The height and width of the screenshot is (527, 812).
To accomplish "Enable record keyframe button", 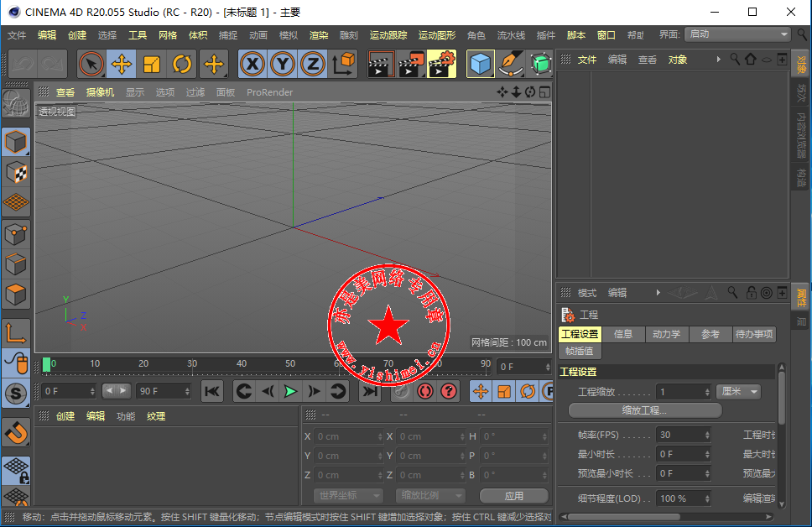I will pos(424,391).
